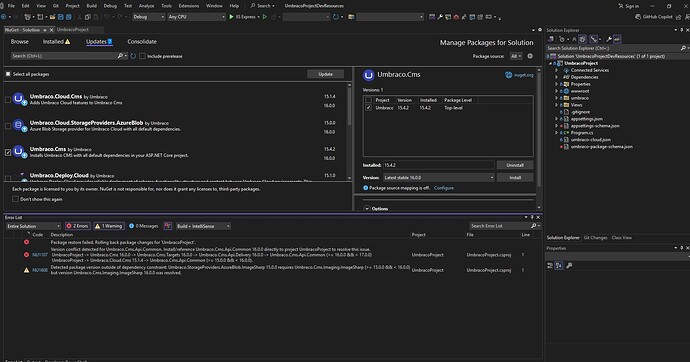This screenshot has height=362, width=690.
Task: Click the Solution Explorer home/switch views icon
Action: coord(551,39)
